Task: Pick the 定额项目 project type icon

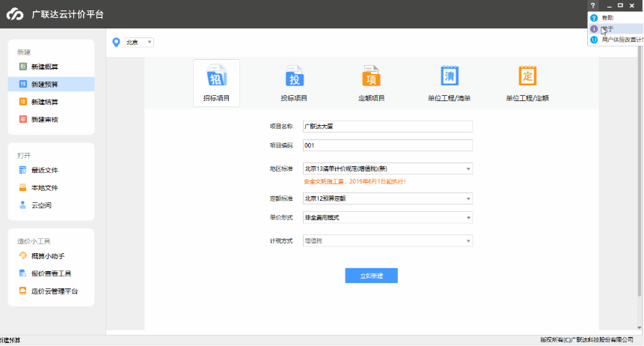Action: pyautogui.click(x=372, y=79)
